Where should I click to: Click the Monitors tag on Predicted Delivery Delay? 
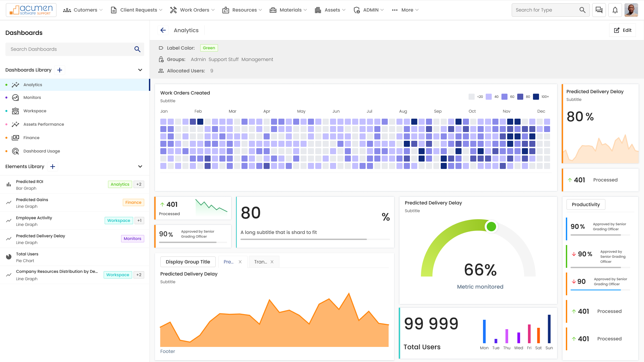click(132, 239)
